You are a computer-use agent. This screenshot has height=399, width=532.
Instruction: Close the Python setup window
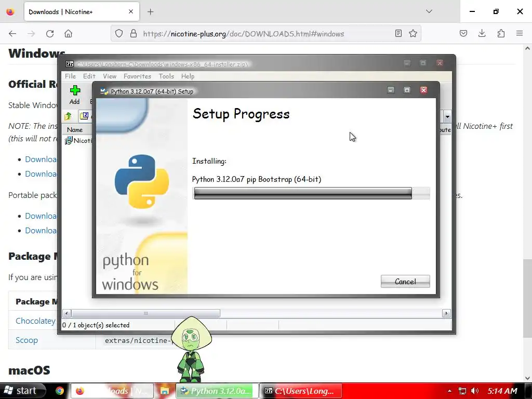pyautogui.click(x=423, y=90)
